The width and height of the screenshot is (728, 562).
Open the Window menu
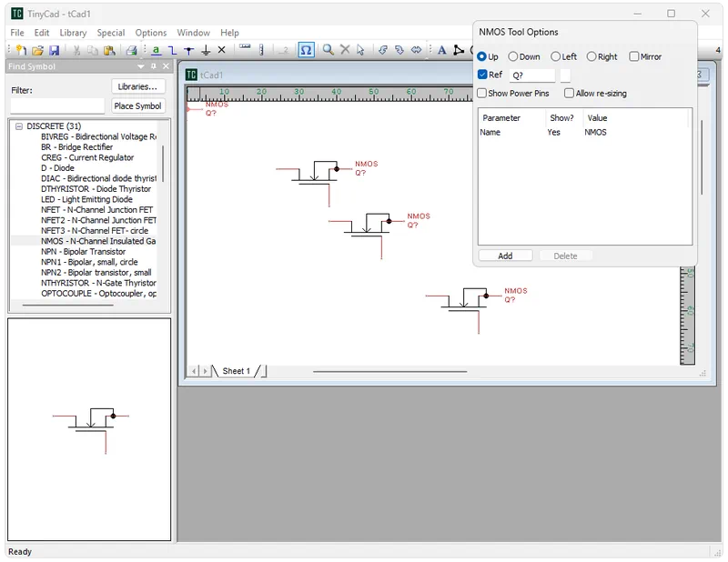pos(193,33)
